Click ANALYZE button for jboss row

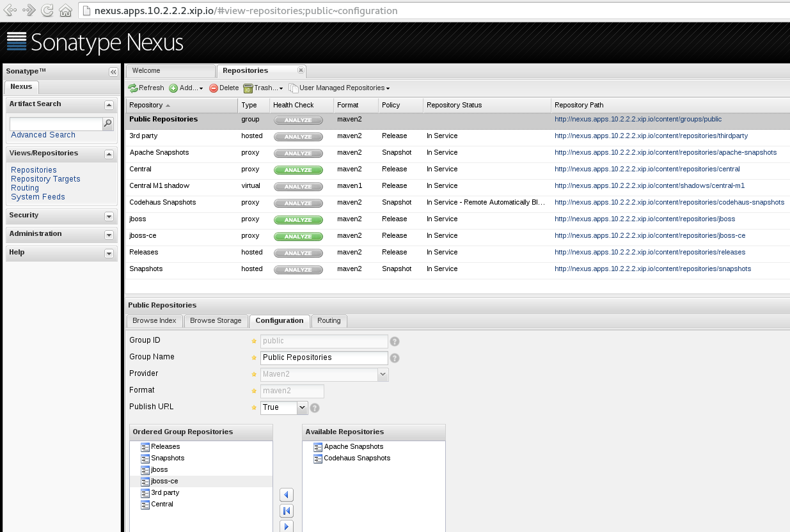pos(298,220)
